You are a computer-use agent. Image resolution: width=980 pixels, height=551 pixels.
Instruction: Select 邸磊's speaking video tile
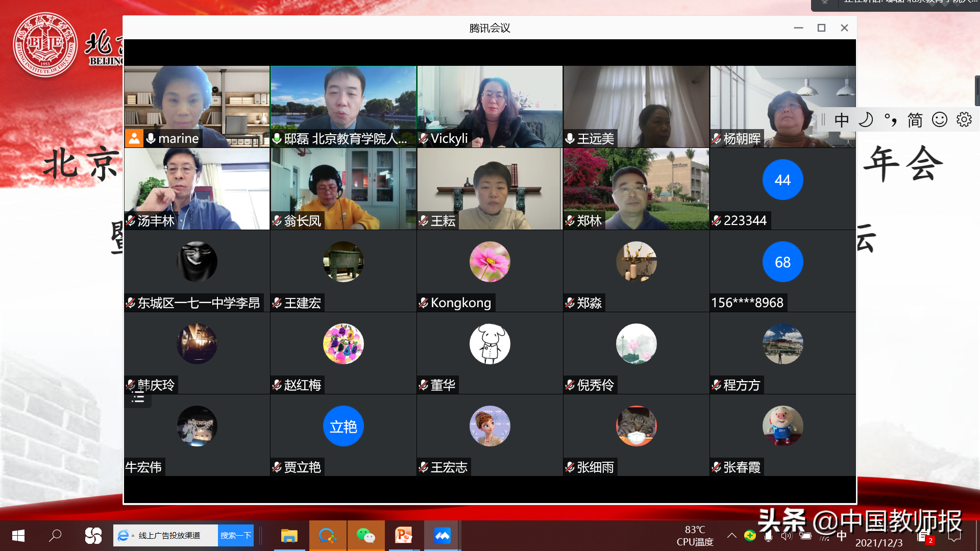click(x=344, y=107)
